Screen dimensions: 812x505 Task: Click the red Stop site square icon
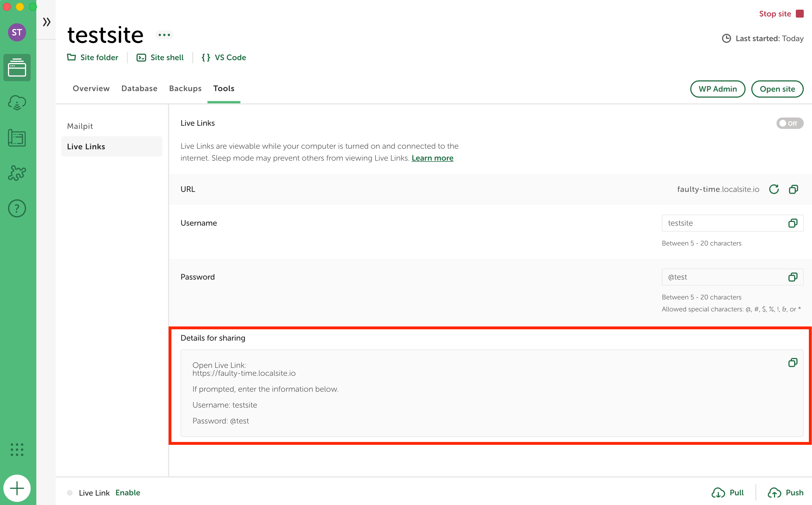pyautogui.click(x=800, y=14)
